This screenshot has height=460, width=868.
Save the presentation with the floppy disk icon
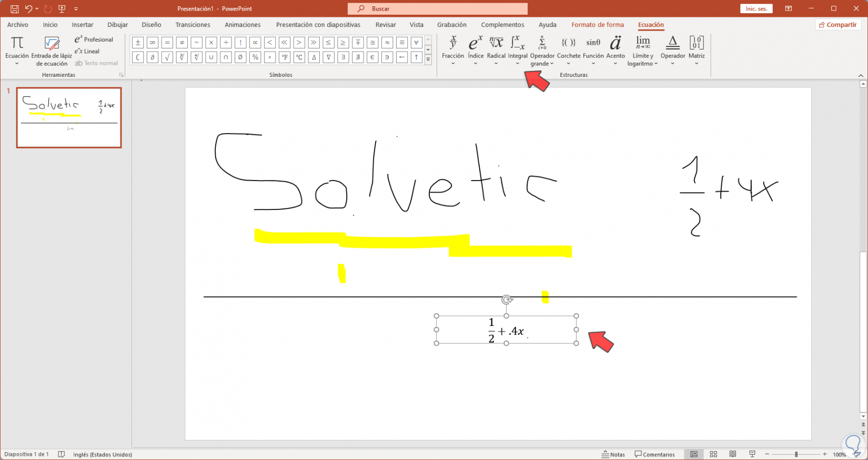(14, 9)
